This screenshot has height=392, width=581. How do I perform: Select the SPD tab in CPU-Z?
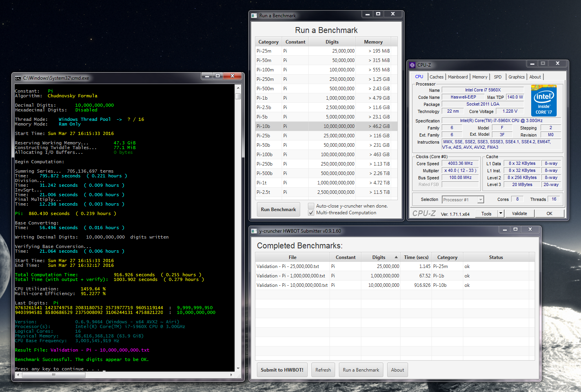pyautogui.click(x=497, y=77)
